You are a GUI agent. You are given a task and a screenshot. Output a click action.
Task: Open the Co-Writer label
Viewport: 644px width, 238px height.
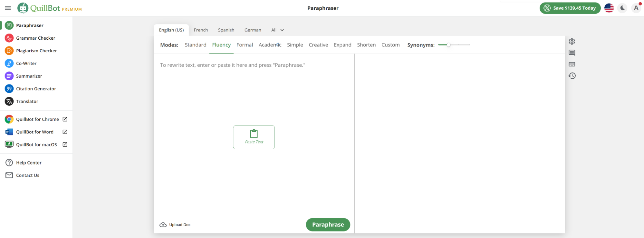click(x=26, y=63)
